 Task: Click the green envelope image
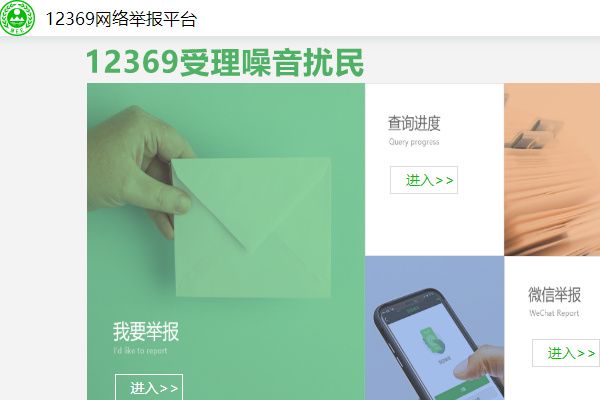point(253,227)
